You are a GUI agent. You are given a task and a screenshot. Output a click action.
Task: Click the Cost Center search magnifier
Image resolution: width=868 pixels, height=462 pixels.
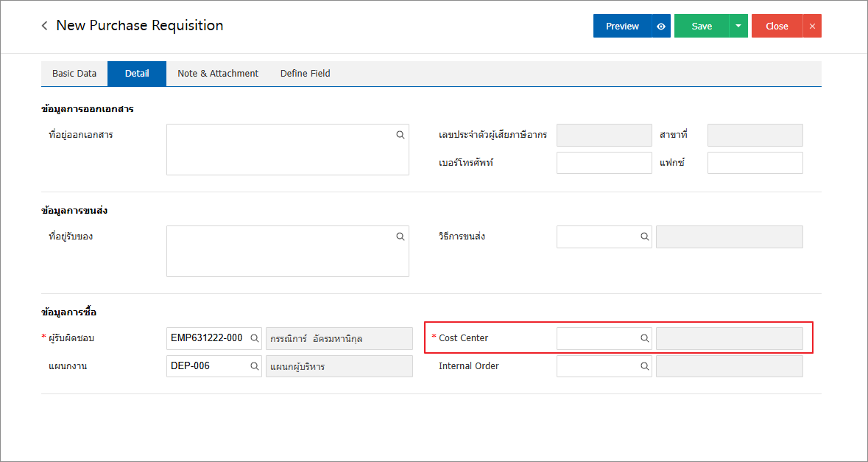(644, 338)
